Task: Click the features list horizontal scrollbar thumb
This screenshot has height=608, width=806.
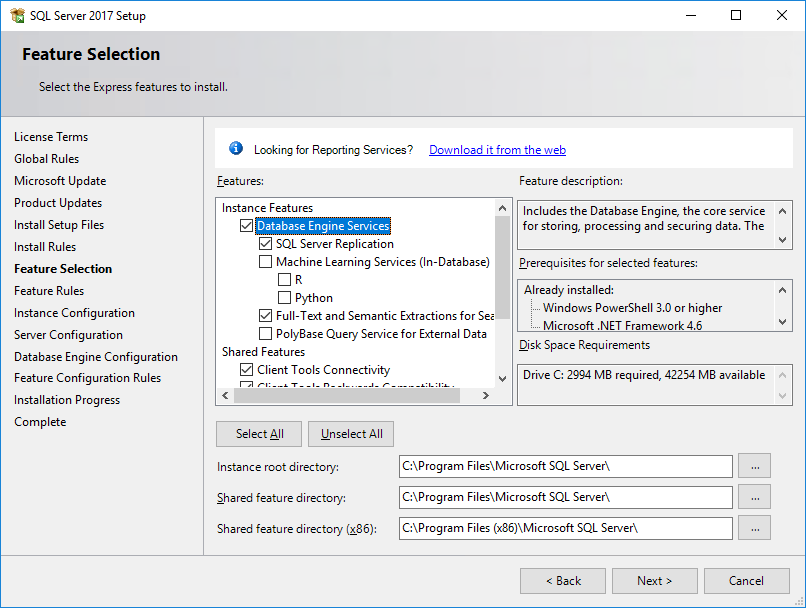Action: [x=347, y=395]
